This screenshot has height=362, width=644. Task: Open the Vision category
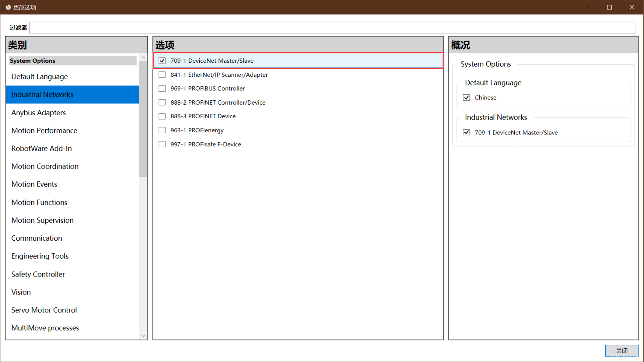21,292
